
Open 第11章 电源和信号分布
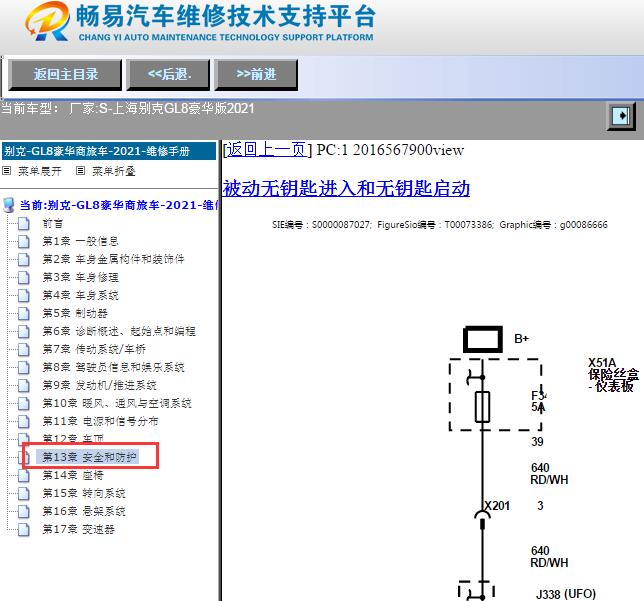(x=101, y=421)
